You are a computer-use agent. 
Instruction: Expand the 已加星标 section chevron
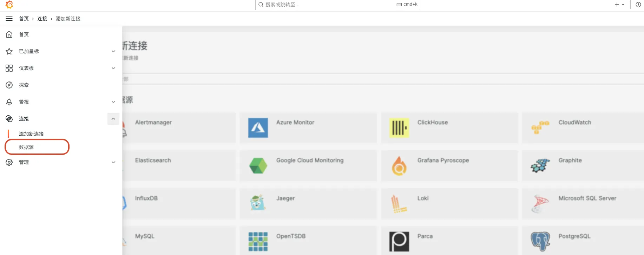coord(113,51)
